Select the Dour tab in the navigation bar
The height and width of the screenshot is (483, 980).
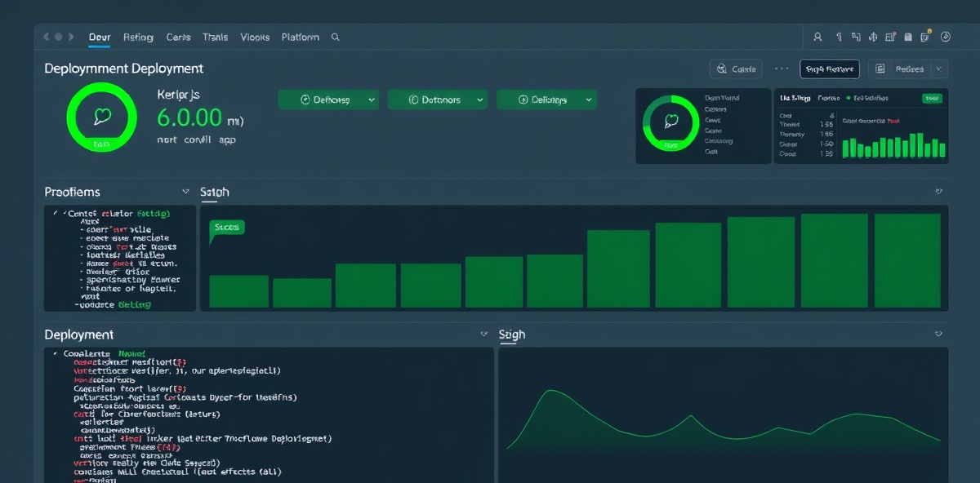click(99, 37)
